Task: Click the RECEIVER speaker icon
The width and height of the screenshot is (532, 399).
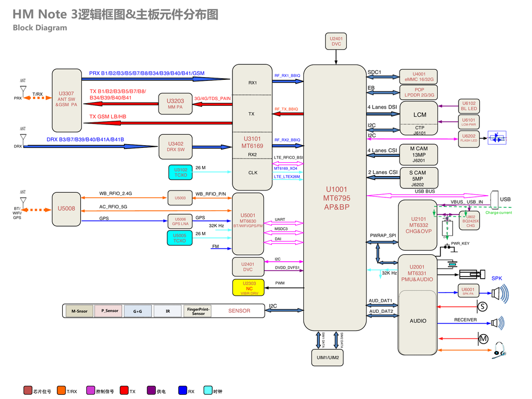Action: [x=498, y=323]
